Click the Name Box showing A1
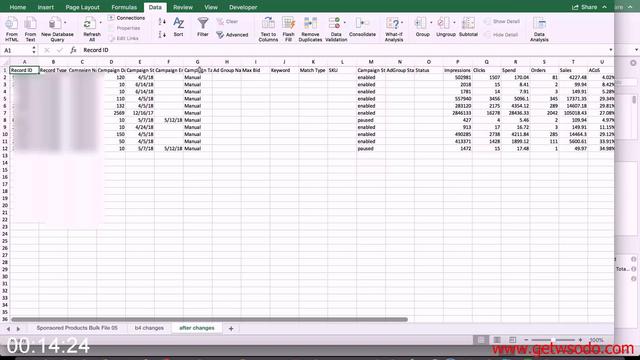This screenshot has height=360, width=640. coord(16,50)
